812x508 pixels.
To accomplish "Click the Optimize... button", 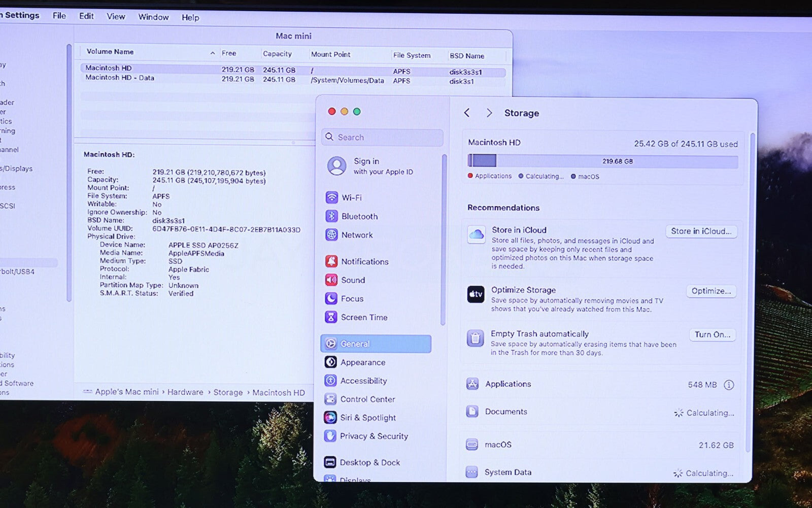I will point(711,291).
